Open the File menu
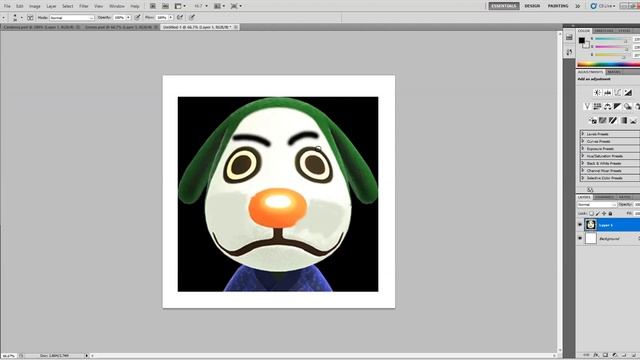 click(7, 6)
